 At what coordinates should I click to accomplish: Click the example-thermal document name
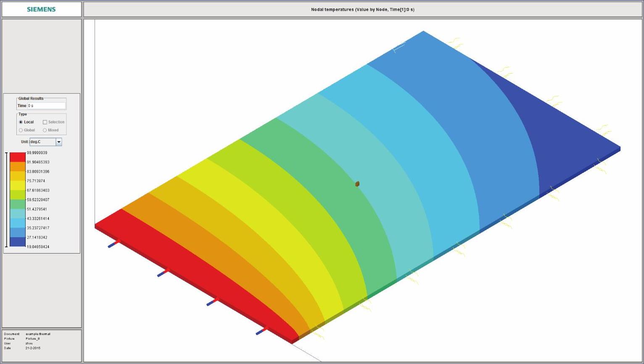pyautogui.click(x=38, y=334)
